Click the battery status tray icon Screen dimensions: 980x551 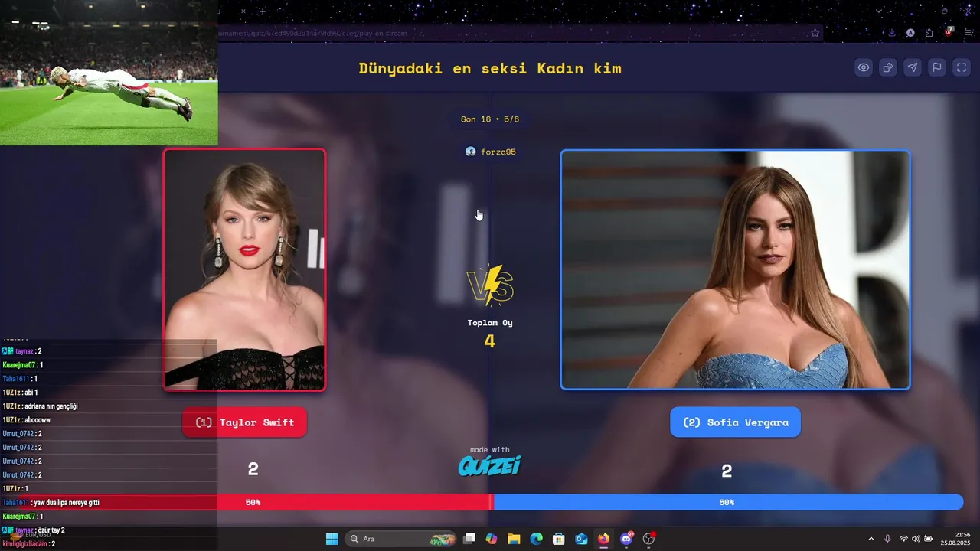(x=929, y=539)
